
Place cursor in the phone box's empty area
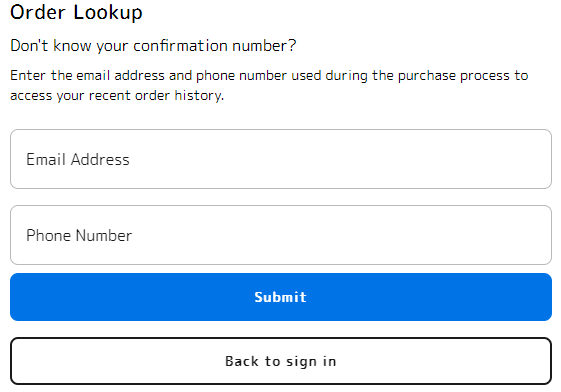pyautogui.click(x=340, y=235)
